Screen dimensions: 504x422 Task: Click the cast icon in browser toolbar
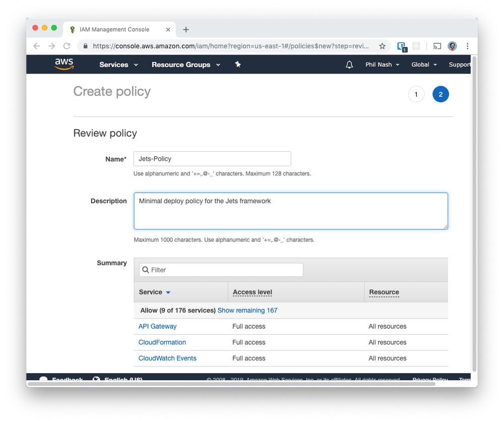437,46
